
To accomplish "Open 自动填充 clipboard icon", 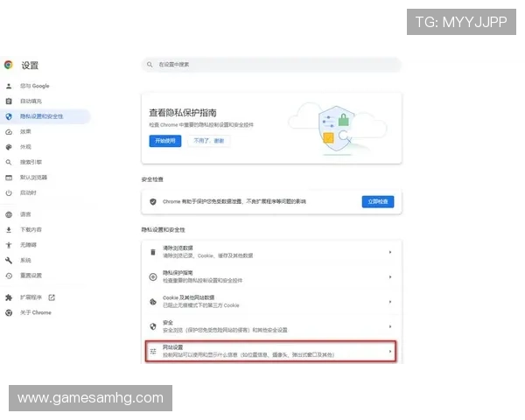I will pyautogui.click(x=9, y=101).
